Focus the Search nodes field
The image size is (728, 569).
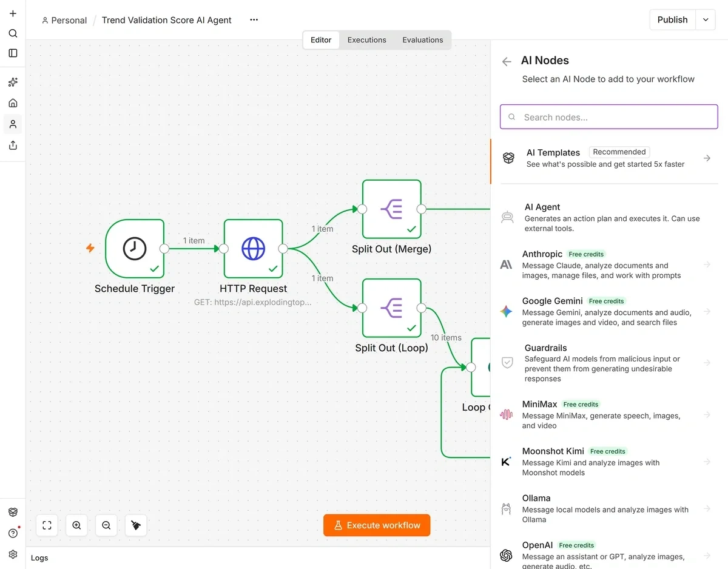609,117
